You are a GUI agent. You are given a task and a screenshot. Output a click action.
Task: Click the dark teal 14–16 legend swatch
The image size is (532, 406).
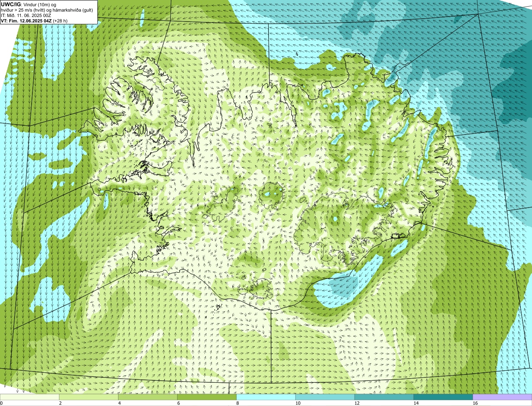click(x=443, y=397)
